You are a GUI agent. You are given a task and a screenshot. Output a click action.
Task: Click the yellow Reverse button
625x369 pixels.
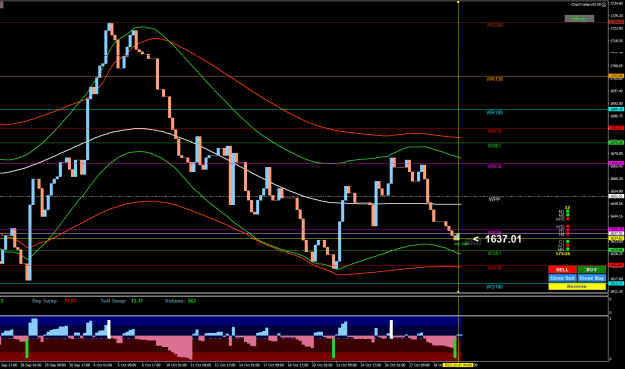pos(577,287)
